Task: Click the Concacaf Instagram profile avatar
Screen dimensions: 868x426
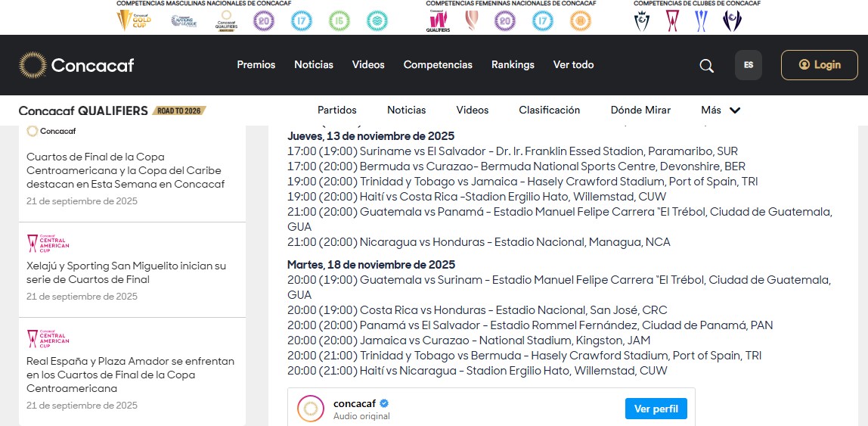Action: (x=310, y=409)
